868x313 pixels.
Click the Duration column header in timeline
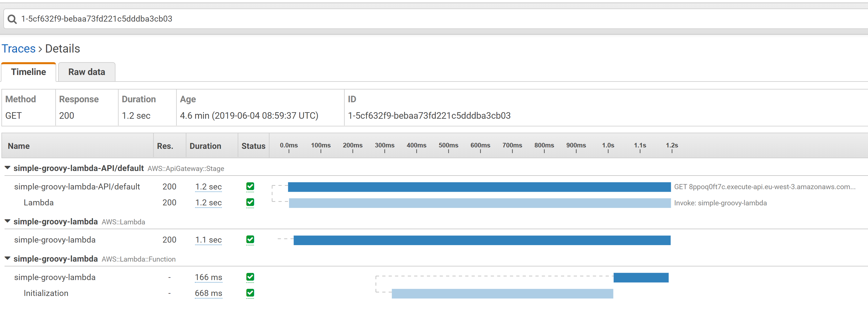pos(205,146)
